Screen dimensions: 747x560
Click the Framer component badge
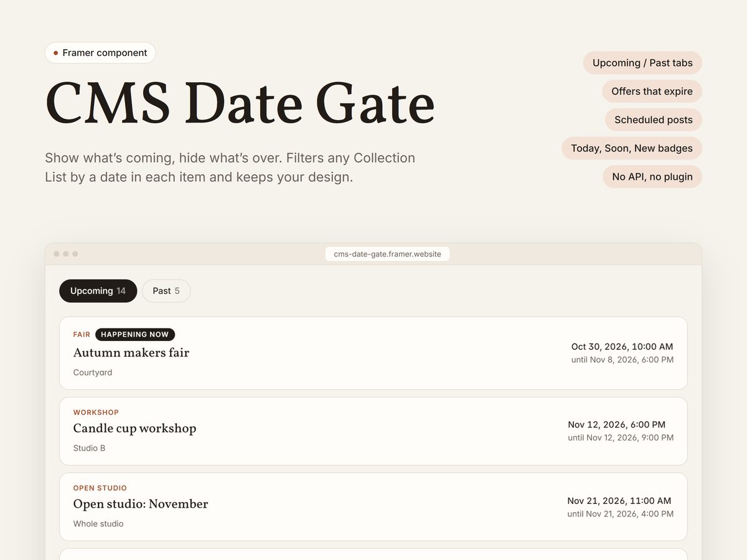(x=100, y=53)
